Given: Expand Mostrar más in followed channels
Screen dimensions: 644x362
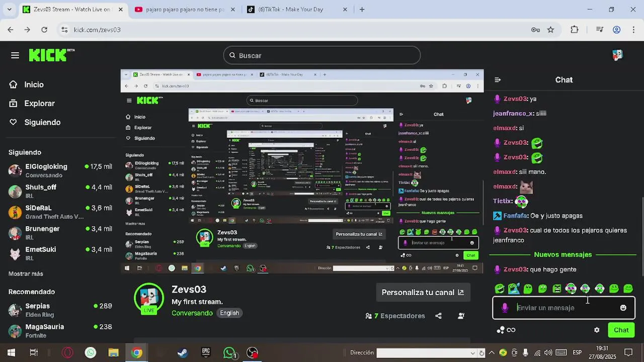Looking at the screenshot, I should click(26, 274).
